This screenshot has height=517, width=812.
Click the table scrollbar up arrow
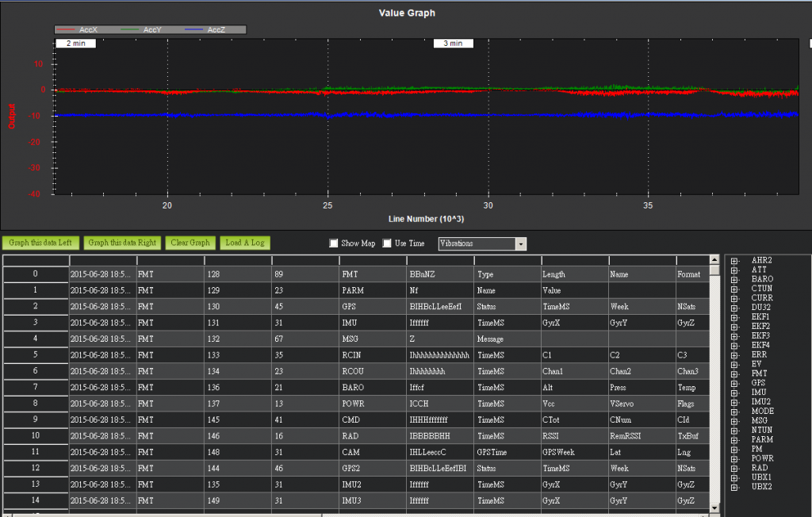[714, 259]
